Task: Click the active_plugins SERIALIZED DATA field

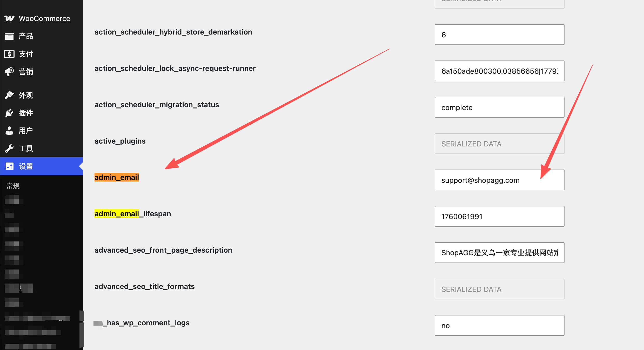Action: tap(499, 144)
